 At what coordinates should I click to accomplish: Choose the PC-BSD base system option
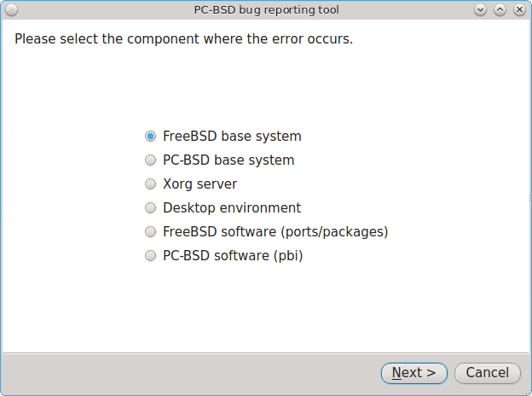click(150, 160)
